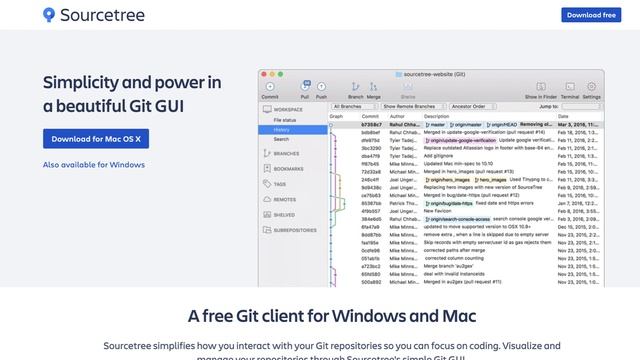
Task: Click the master branch label tag
Action: (x=435, y=124)
